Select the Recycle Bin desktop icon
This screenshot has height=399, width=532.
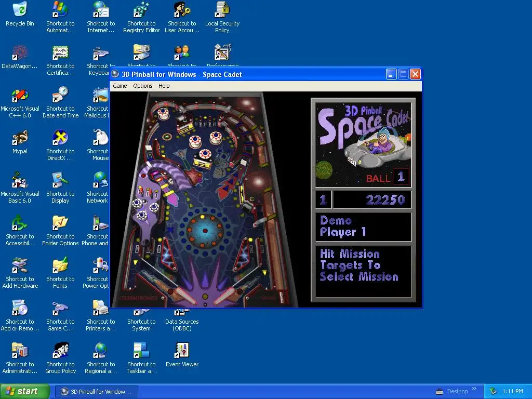click(x=20, y=14)
